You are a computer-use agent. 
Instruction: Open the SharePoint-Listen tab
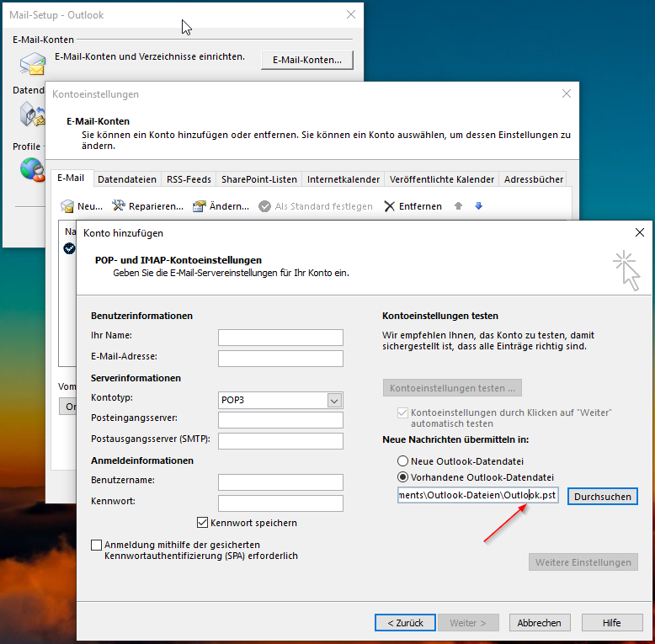pyautogui.click(x=259, y=179)
